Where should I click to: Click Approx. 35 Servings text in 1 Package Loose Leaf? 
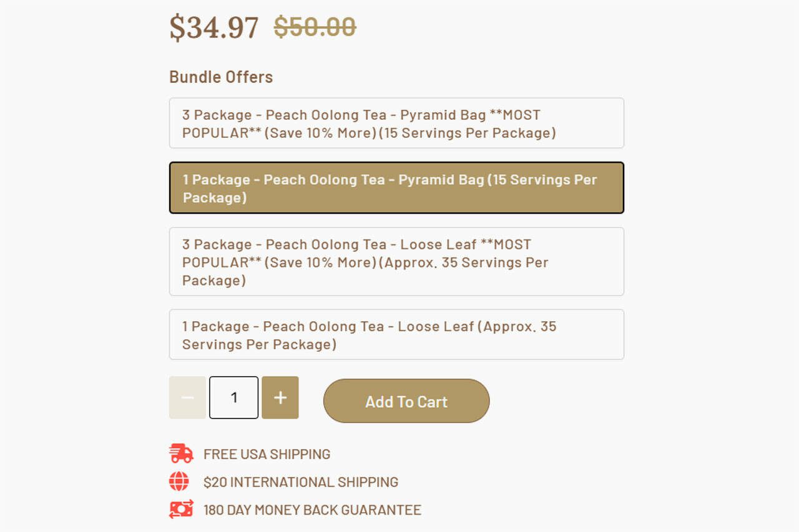369,335
